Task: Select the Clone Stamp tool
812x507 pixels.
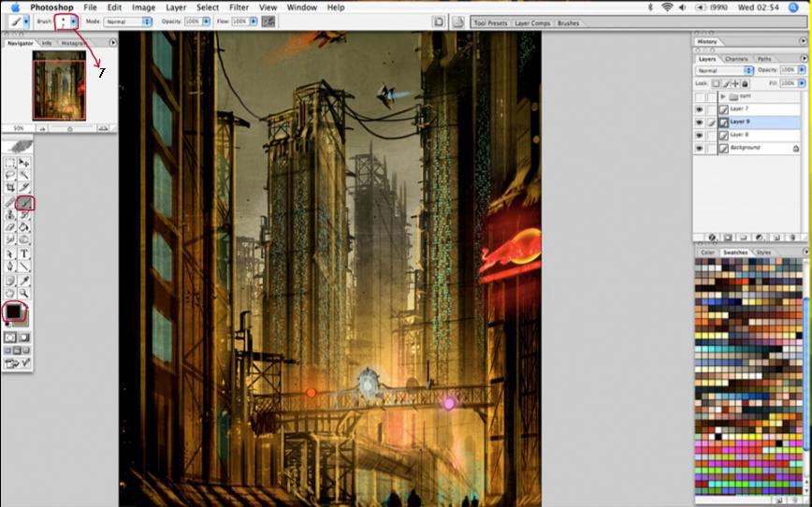Action: click(x=10, y=215)
